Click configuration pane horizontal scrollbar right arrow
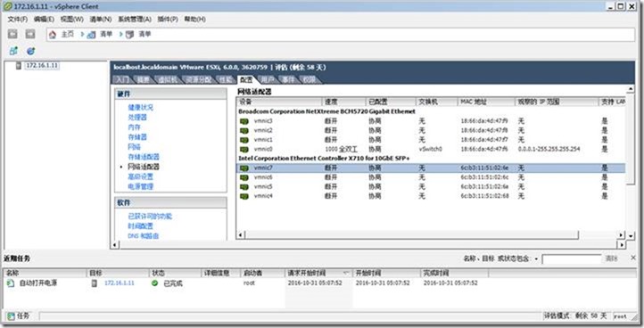Image resolution: width=644 pixels, height=328 pixels. (x=622, y=245)
